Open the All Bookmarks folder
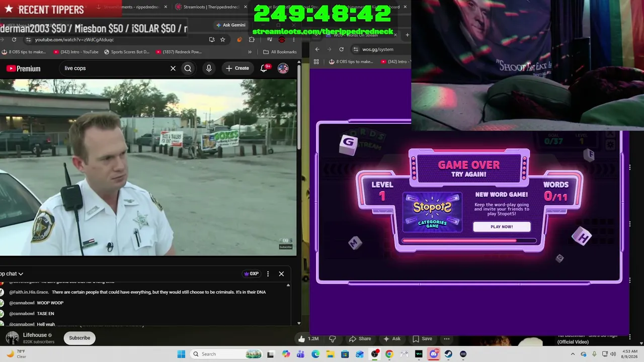Screen dimensions: 644x362 point(279,52)
